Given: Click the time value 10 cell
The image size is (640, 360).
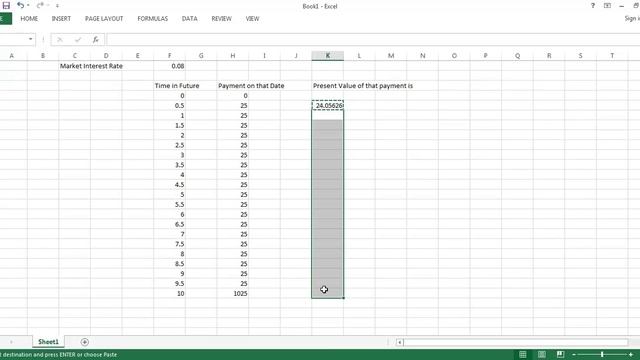Looking at the screenshot, I should (x=169, y=293).
